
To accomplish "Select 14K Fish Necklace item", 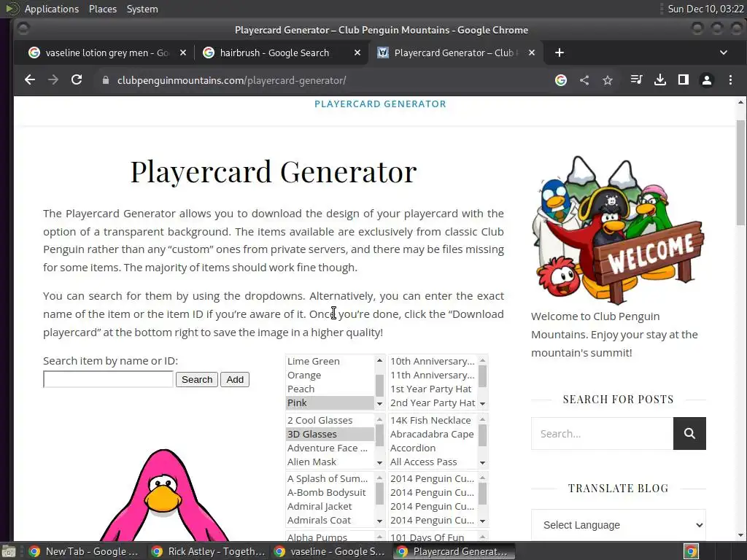I will tap(433, 421).
